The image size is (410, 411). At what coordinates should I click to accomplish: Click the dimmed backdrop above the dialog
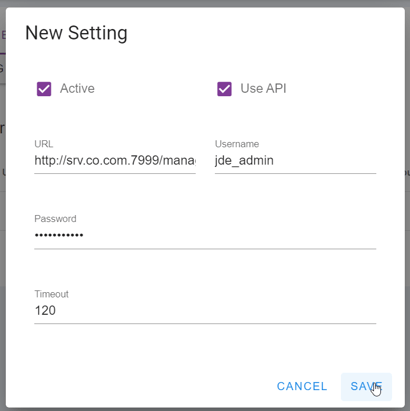[x=205, y=3]
